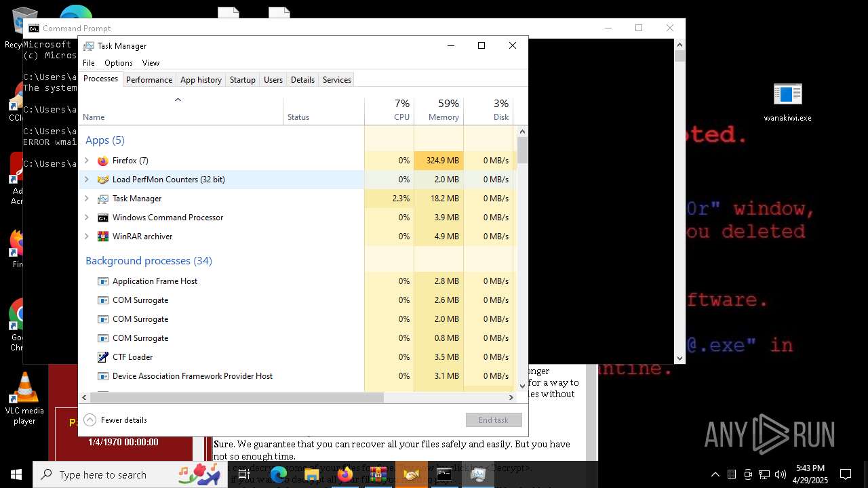Click the handshake app on taskbar
868x488 pixels.
point(412,474)
